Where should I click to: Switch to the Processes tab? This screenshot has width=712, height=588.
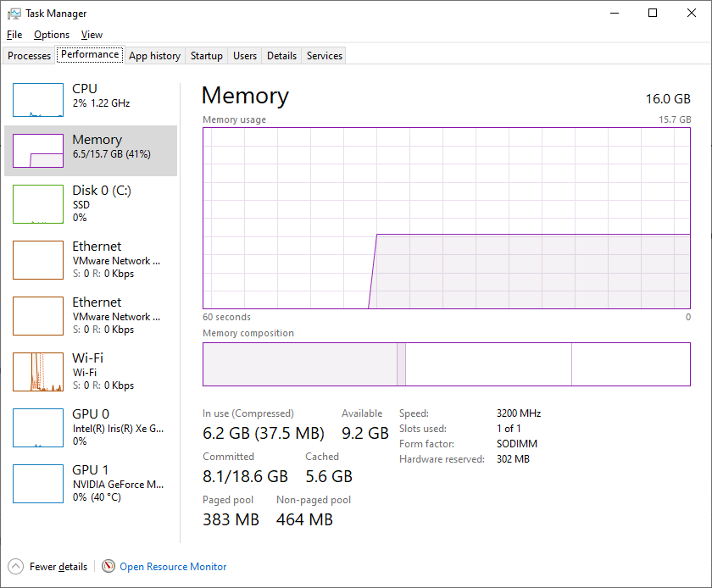click(29, 56)
